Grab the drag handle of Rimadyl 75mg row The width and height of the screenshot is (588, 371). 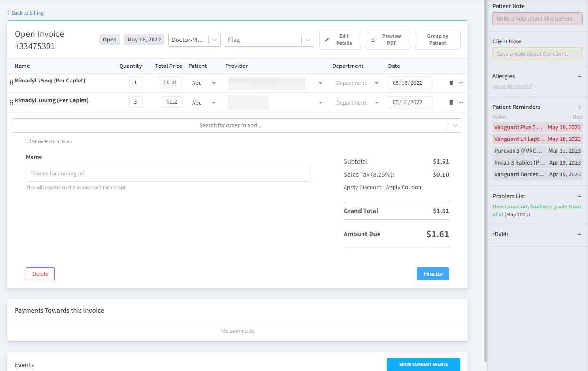tap(11, 82)
